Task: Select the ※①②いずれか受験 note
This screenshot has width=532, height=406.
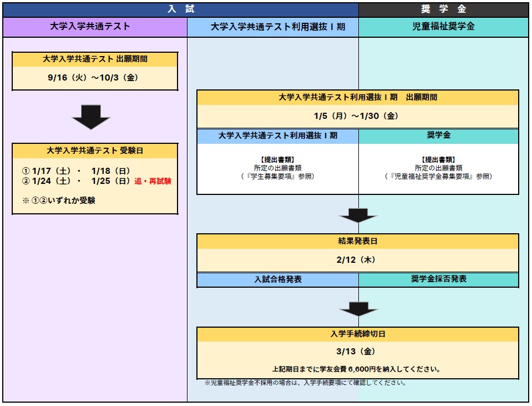Action: 59,201
